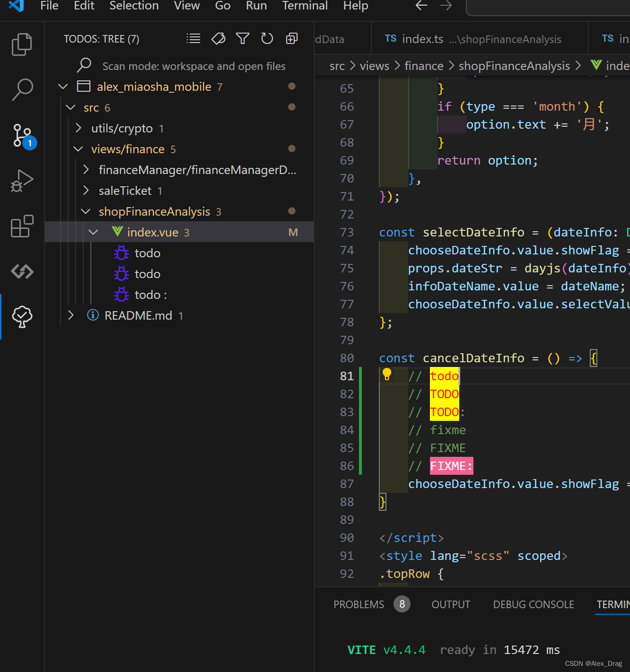Open the Explorer view in activity bar
Image resolution: width=630 pixels, height=672 pixels.
pos(22,44)
